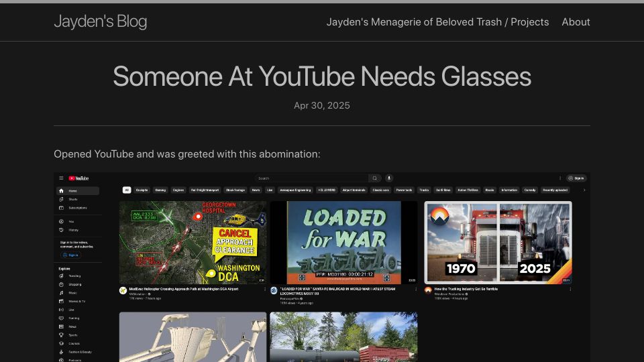Open Jayden's Menagerie of Beloved Trash / Projects

[x=437, y=22]
